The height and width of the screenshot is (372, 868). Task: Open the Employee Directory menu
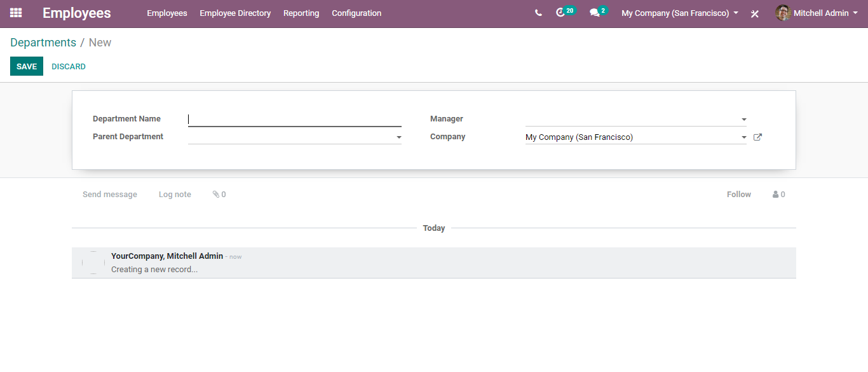coord(235,13)
